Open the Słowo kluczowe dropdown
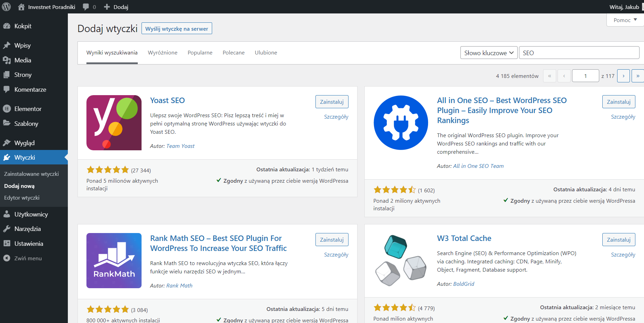The width and height of the screenshot is (644, 323). point(489,53)
